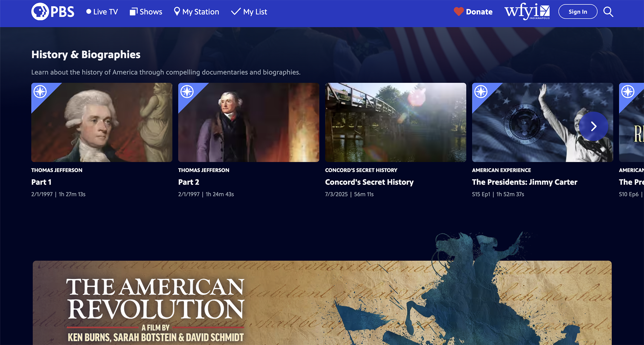Click the Sign In button
This screenshot has width=644, height=345.
point(578,11)
